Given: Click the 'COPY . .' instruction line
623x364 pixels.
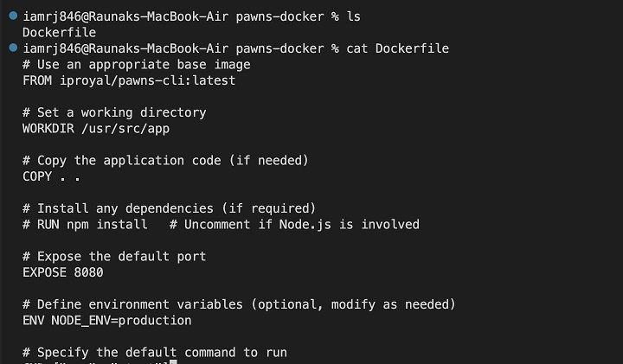Looking at the screenshot, I should coord(52,176).
